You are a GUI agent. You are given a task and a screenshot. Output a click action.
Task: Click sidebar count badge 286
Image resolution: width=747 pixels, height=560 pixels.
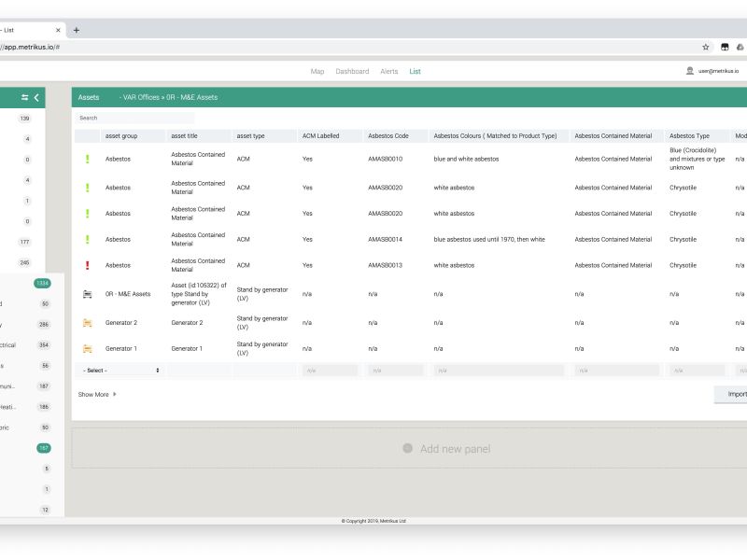click(x=44, y=325)
